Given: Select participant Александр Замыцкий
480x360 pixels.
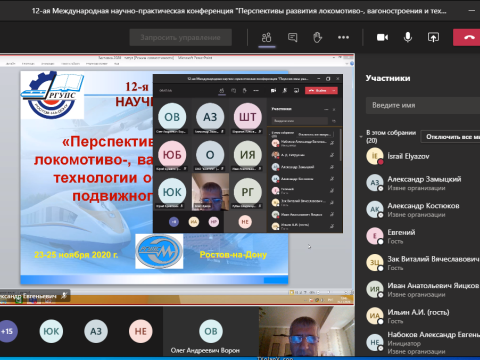Looking at the screenshot, I should [x=423, y=183].
